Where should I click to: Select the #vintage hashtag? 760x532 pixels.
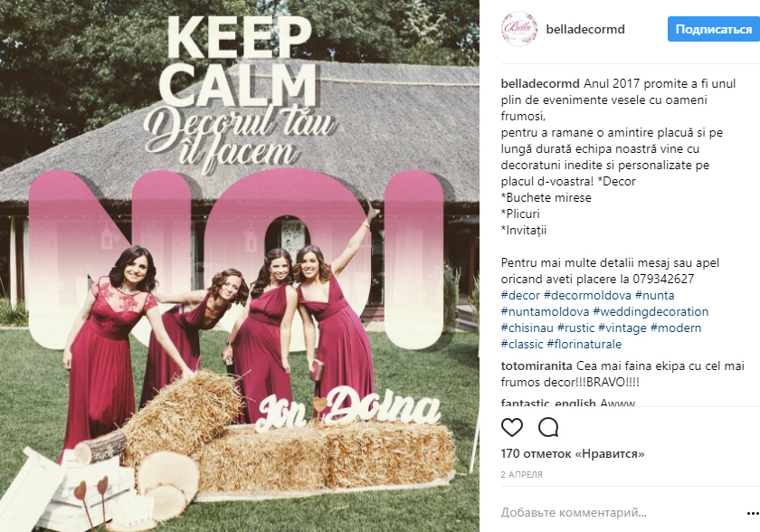tap(622, 328)
